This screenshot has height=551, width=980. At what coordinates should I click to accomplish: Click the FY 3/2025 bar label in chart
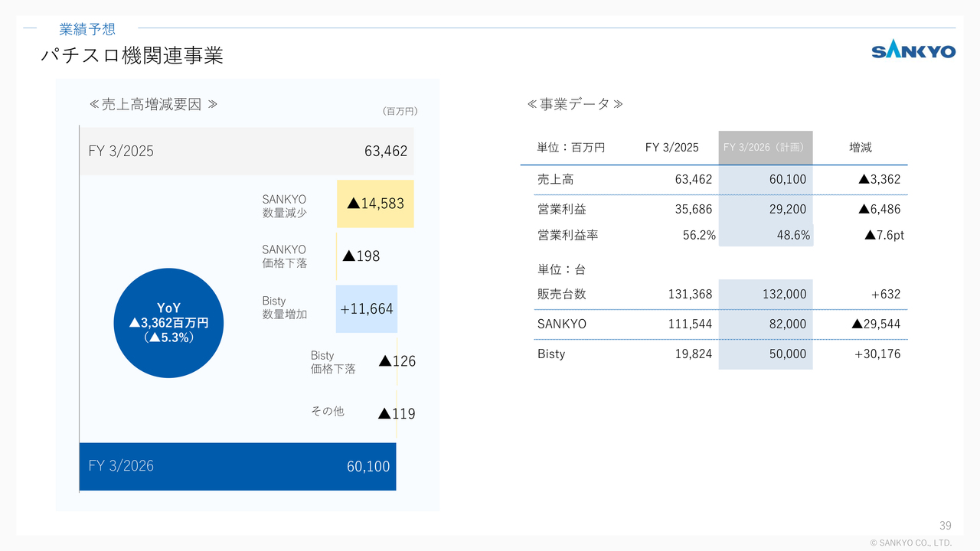click(121, 152)
